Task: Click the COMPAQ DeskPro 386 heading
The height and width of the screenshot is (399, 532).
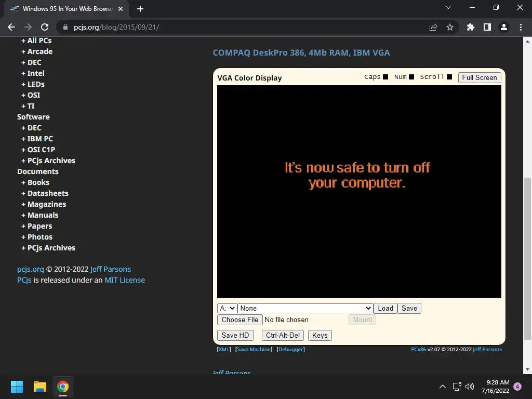Action: pos(301,53)
